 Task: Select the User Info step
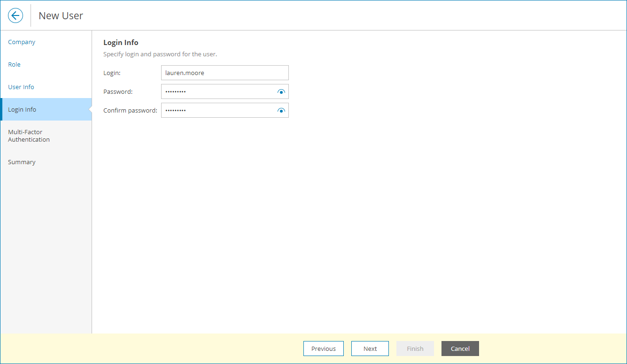coord(21,87)
